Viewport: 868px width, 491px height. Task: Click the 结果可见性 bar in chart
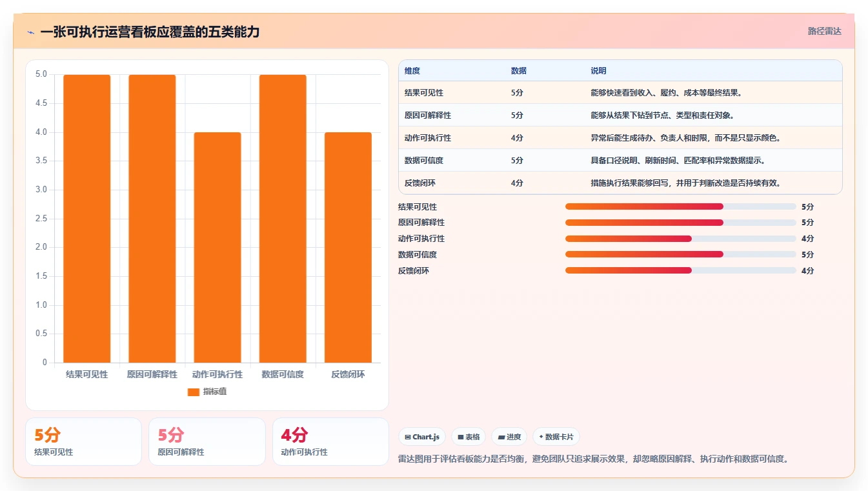(87, 219)
